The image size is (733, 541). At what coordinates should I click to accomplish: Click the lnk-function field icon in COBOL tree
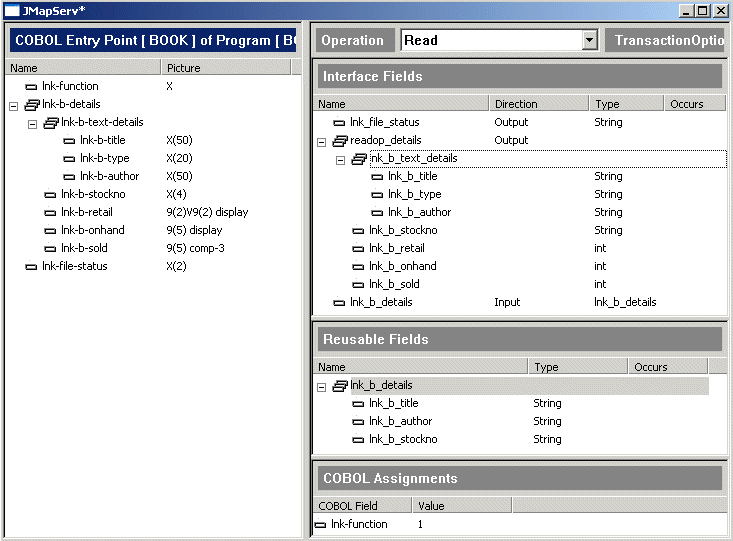pos(31,87)
